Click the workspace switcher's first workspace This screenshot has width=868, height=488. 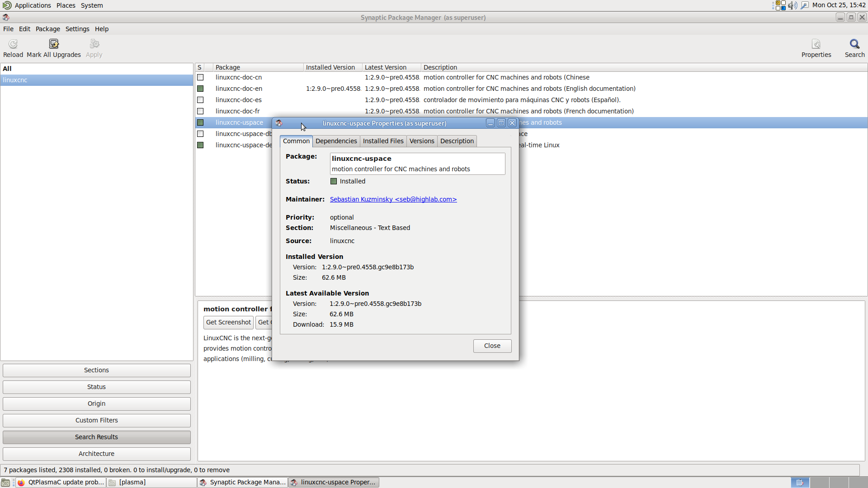(800, 483)
